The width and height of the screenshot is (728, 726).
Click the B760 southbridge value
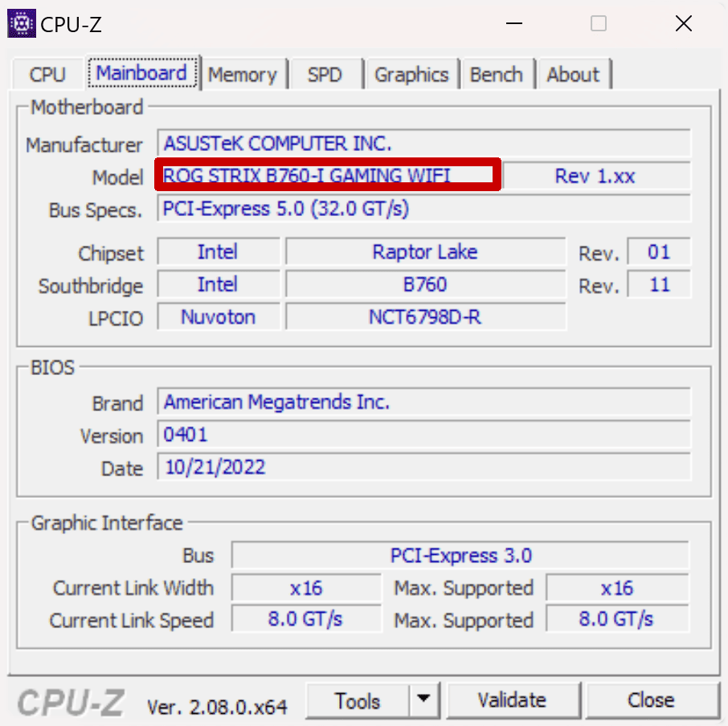click(x=425, y=284)
